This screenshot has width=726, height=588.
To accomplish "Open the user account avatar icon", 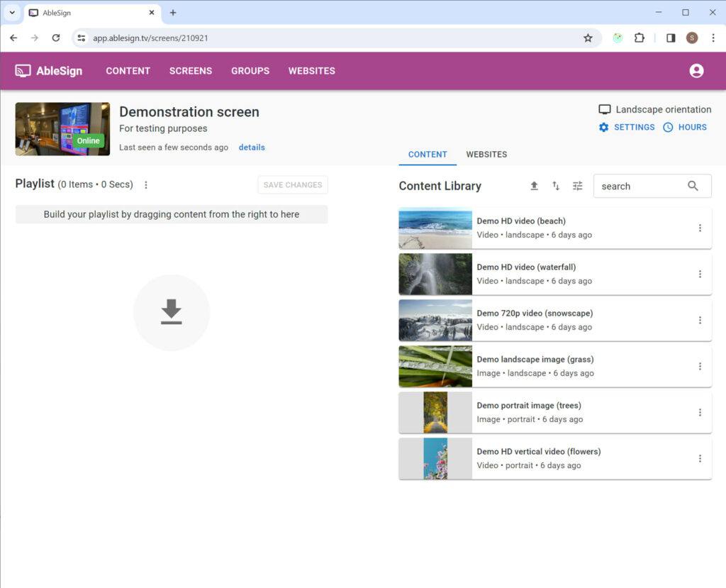I will click(696, 71).
